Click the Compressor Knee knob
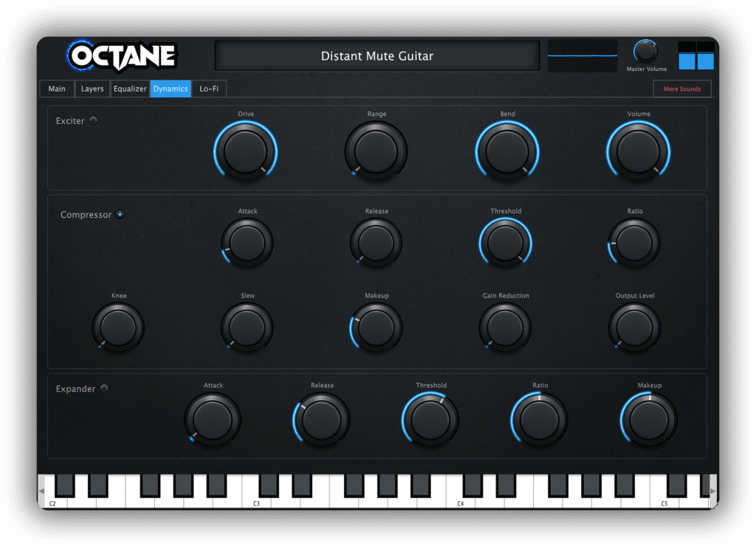756x547 pixels. pyautogui.click(x=118, y=328)
